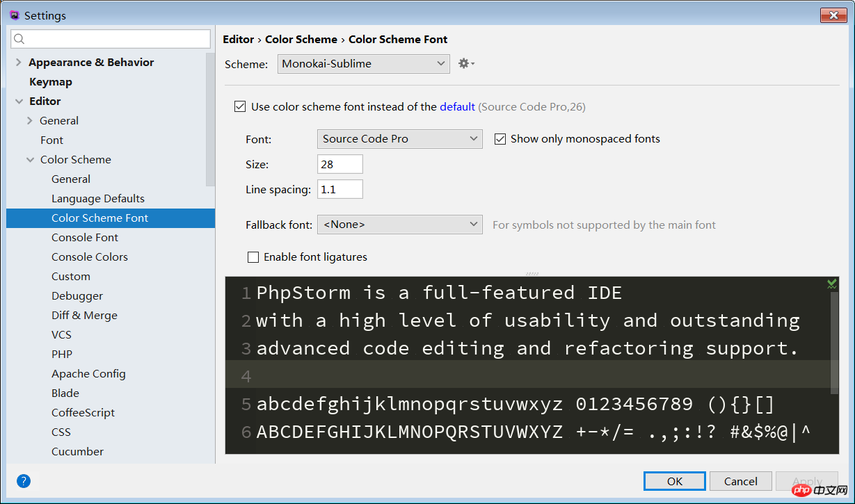Collapse the Editor tree node
The height and width of the screenshot is (504, 855).
18,101
